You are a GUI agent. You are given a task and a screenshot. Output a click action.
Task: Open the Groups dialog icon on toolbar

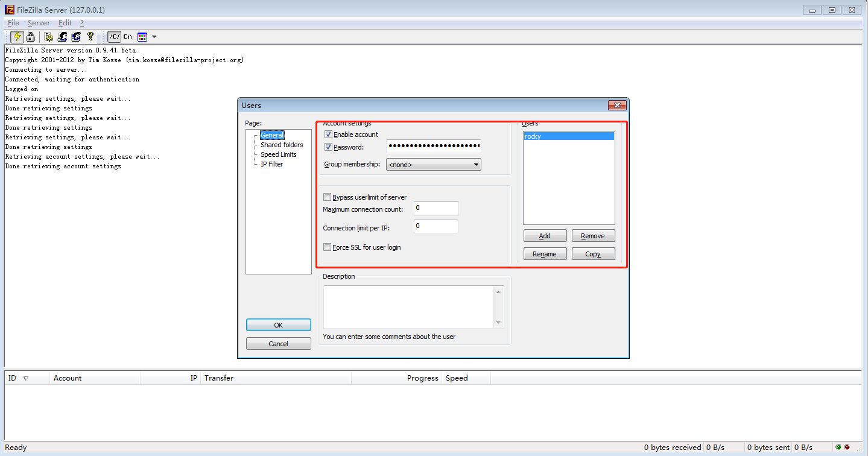click(x=75, y=37)
